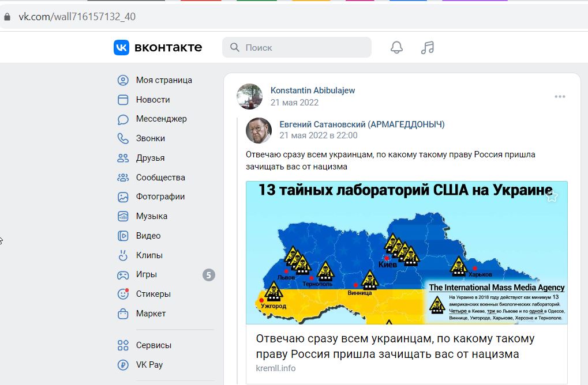588x385 pixels.
Task: Open Konstantin Abibulajew's avatar
Action: (250, 97)
